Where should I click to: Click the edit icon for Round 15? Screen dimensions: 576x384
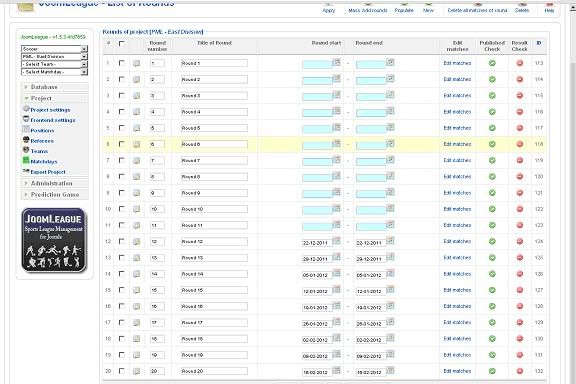(x=137, y=290)
